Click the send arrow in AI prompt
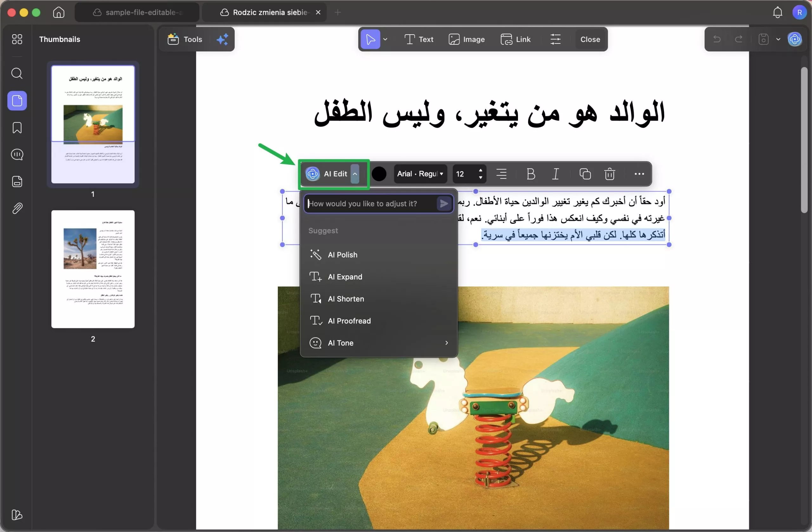Viewport: 812px width, 532px height. (x=444, y=204)
